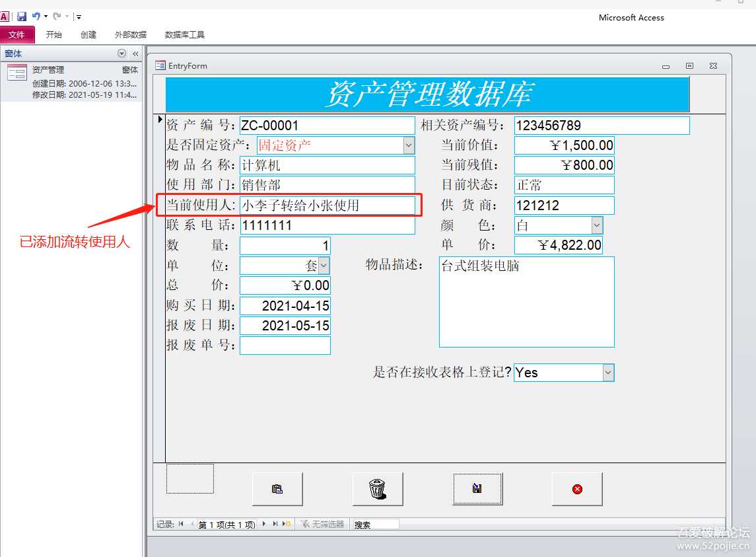Open the Undo history dropdown arrow
Viewport: 756px width, 557px height.
point(46,17)
